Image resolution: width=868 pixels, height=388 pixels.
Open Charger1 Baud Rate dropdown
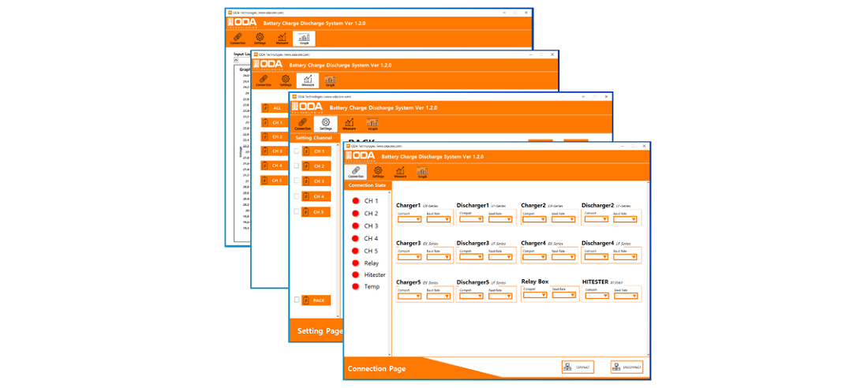[x=439, y=218]
